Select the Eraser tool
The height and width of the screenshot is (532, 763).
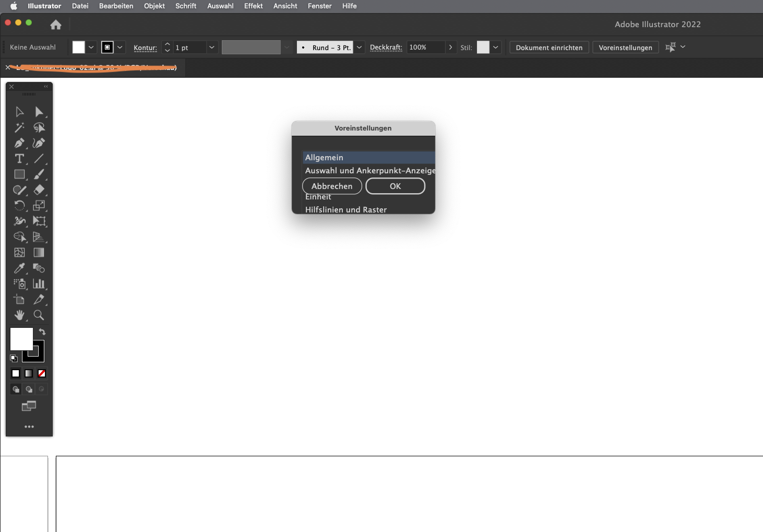39,190
